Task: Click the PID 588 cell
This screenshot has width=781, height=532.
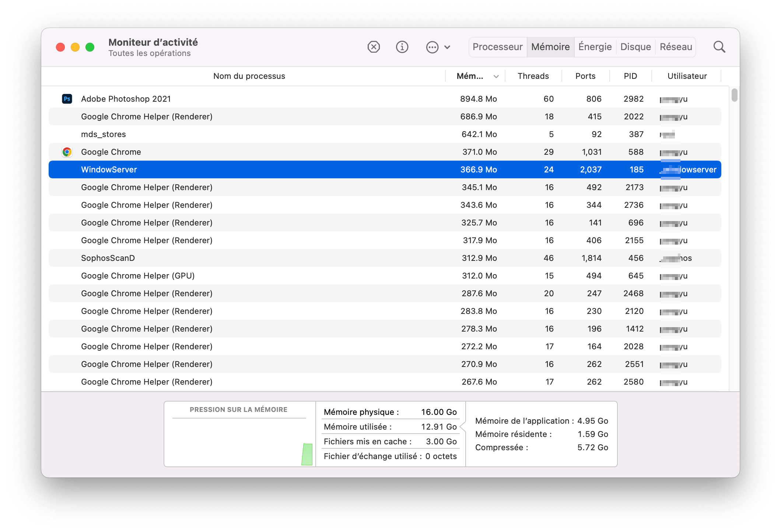Action: [x=636, y=152]
